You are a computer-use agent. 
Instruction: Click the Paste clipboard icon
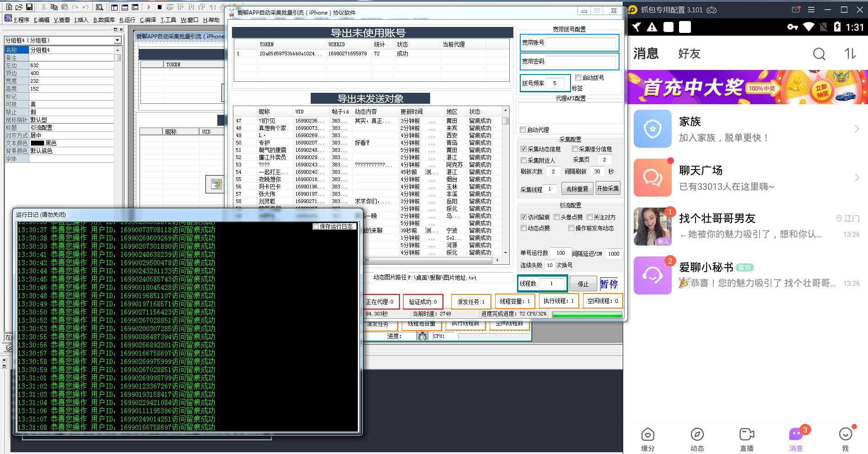click(65, 7)
